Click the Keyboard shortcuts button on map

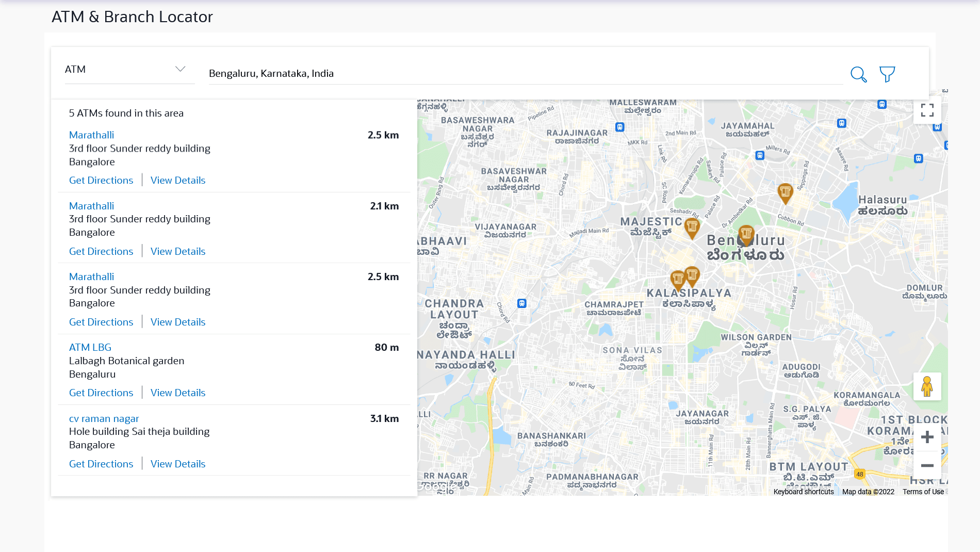[x=803, y=492]
